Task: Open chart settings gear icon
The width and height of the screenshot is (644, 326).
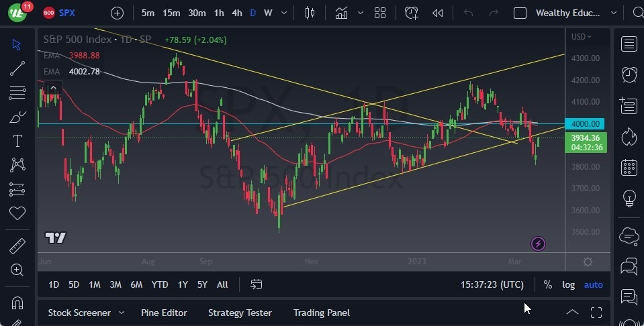Action: pos(588,262)
